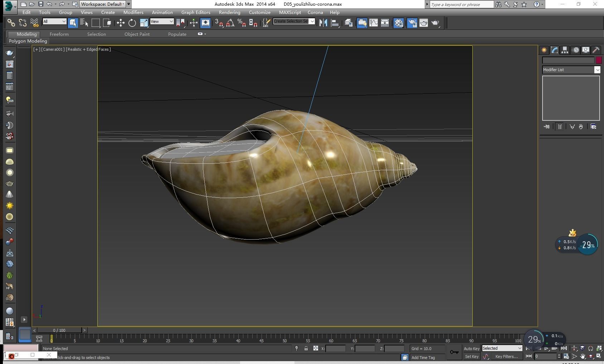The image size is (604, 364).
Task: Switch to the Motion command panel
Action: click(x=575, y=50)
